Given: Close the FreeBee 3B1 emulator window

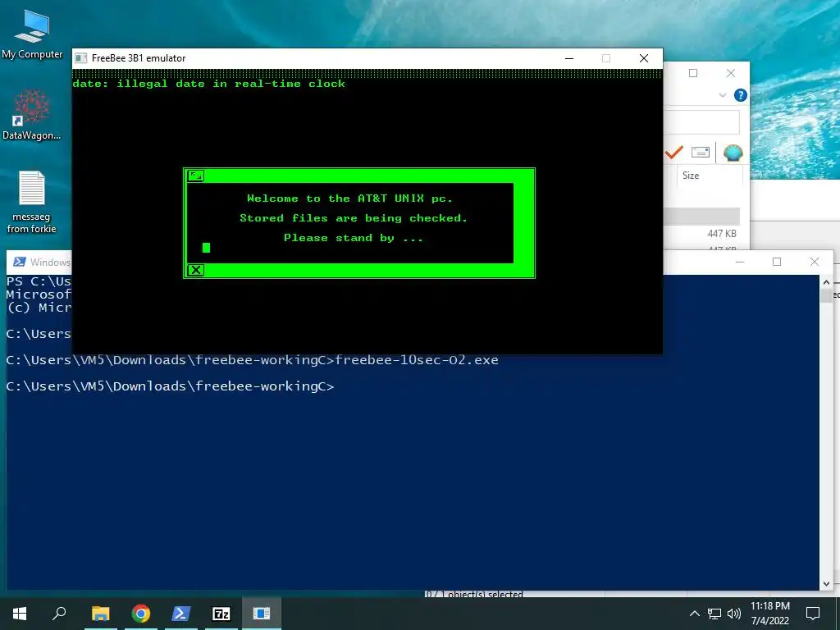Looking at the screenshot, I should coord(644,58).
